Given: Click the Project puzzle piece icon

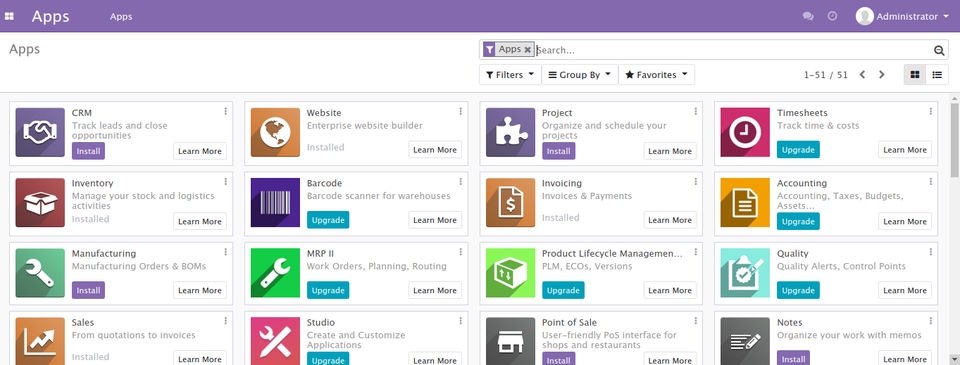Looking at the screenshot, I should pyautogui.click(x=510, y=132).
